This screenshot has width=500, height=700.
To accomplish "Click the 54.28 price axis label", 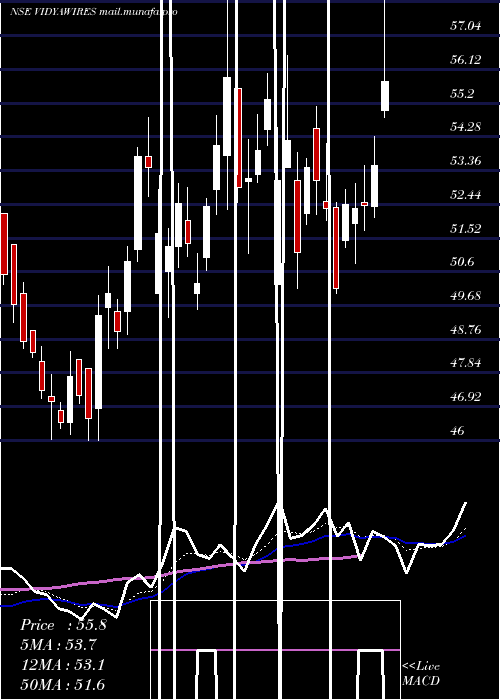I will (x=466, y=127).
